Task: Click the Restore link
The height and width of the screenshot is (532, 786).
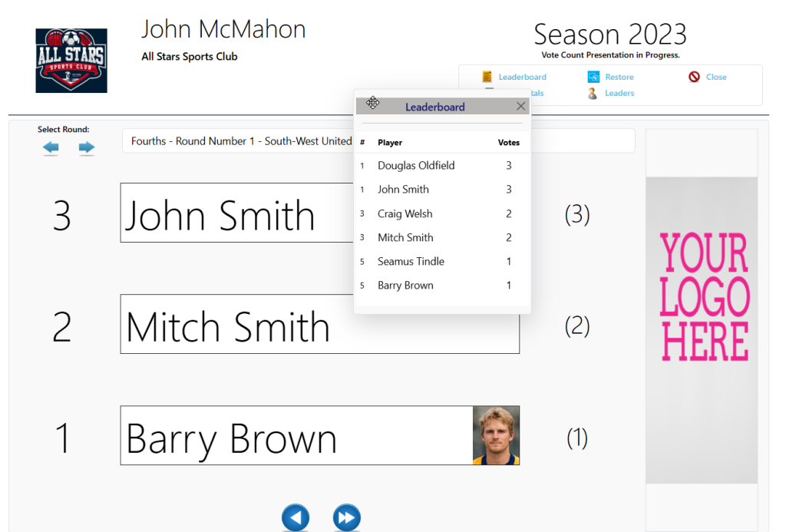Action: (619, 78)
